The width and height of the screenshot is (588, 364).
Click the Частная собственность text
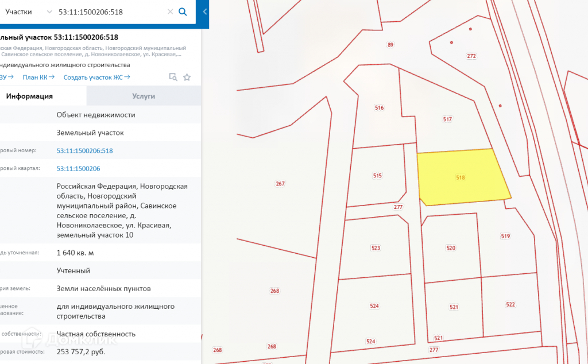pyautogui.click(x=96, y=334)
